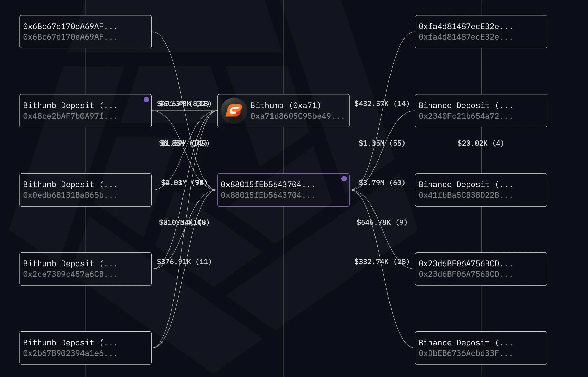Click the $1.35M (55) transfer label
This screenshot has width=588, height=377.
click(x=382, y=143)
